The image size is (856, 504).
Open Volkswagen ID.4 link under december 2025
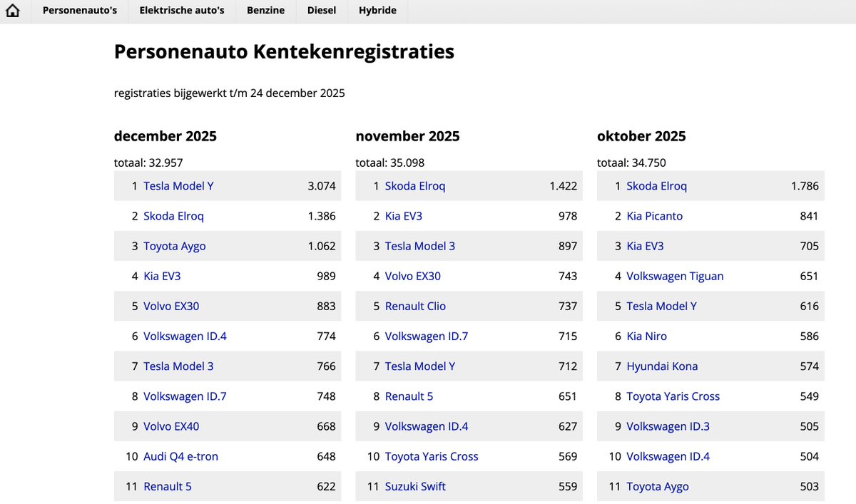(185, 336)
